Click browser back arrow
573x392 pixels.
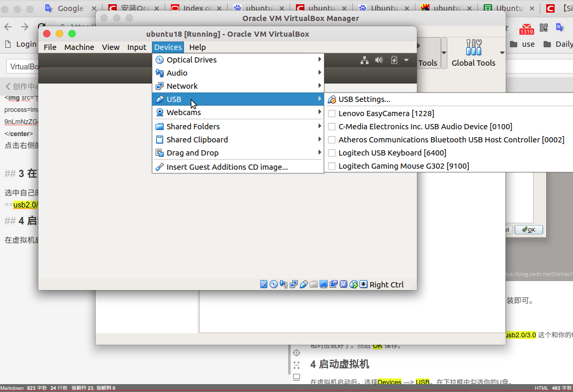(x=8, y=27)
